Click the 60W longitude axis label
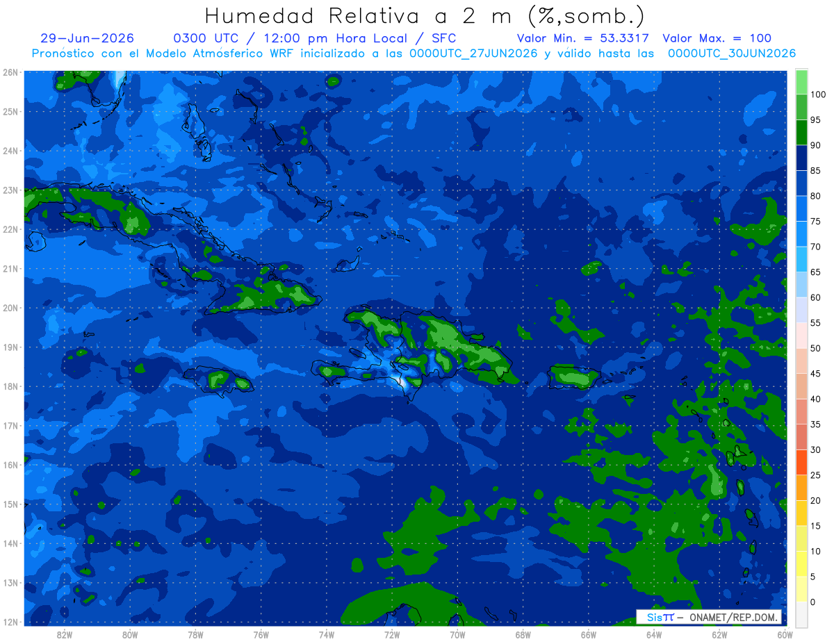 click(x=784, y=634)
